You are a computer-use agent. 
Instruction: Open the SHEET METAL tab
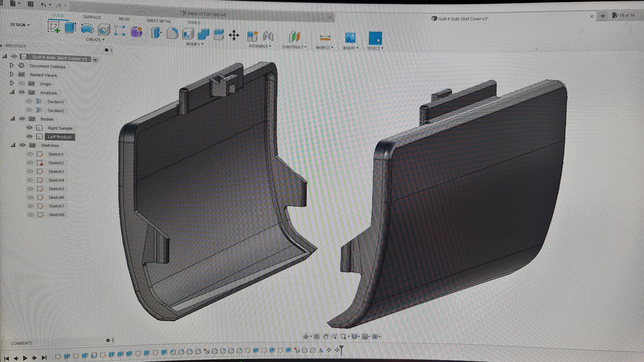point(159,21)
